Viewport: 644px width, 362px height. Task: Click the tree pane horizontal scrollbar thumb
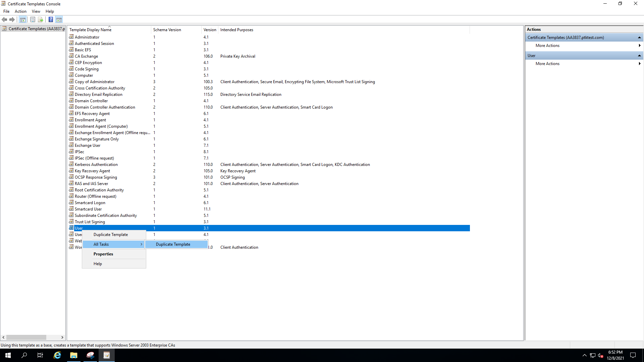[26, 337]
